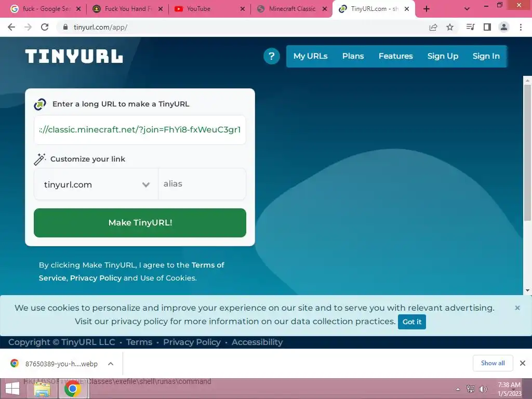The width and height of the screenshot is (532, 399).
Task: Open a new tab with plus button
Action: pyautogui.click(x=427, y=9)
